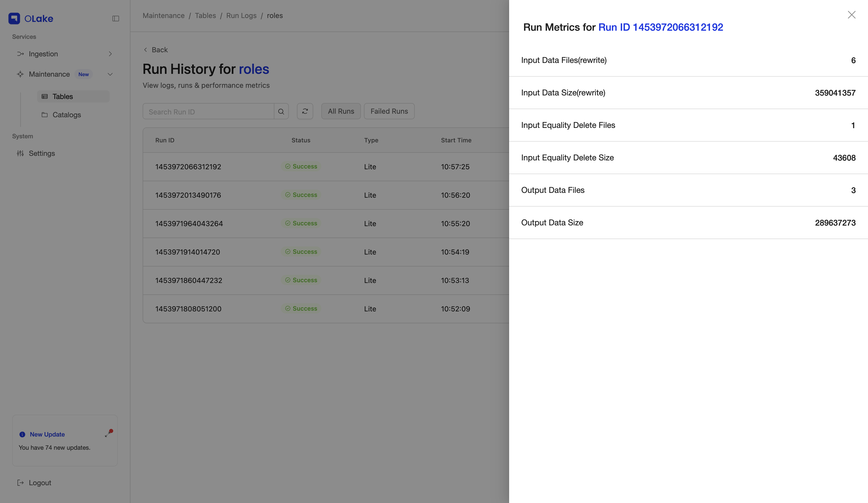
Task: Refresh the run history list
Action: [x=305, y=111]
